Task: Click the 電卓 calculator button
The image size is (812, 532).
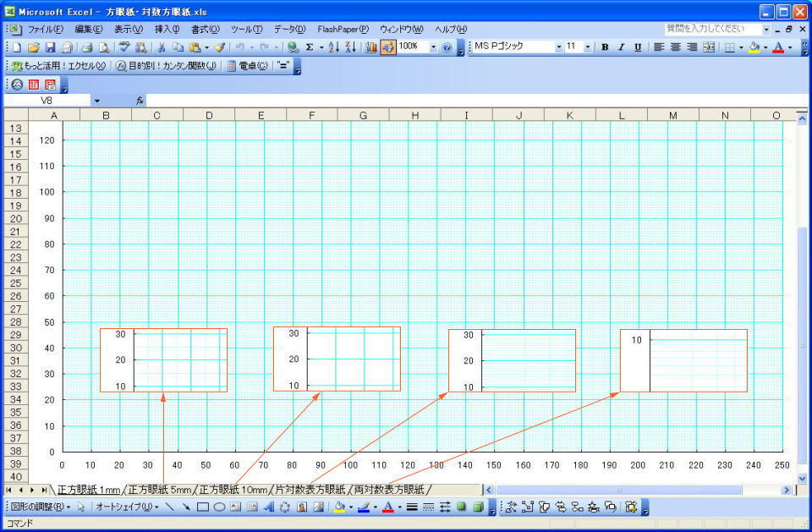Action: 247,66
